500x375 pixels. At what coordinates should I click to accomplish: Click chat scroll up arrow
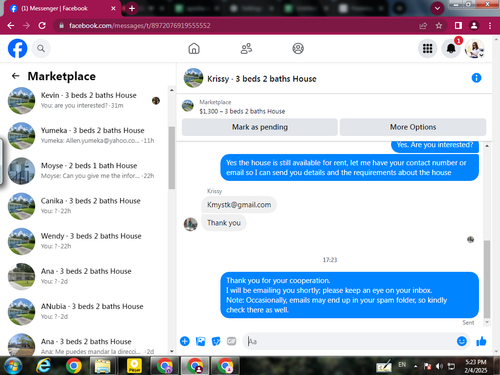[x=487, y=146]
